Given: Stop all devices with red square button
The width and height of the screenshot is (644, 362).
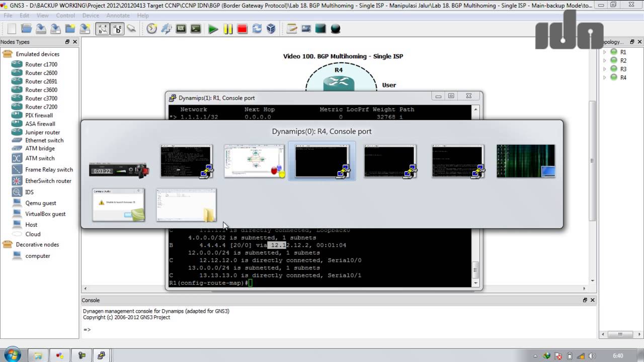Looking at the screenshot, I should click(243, 29).
